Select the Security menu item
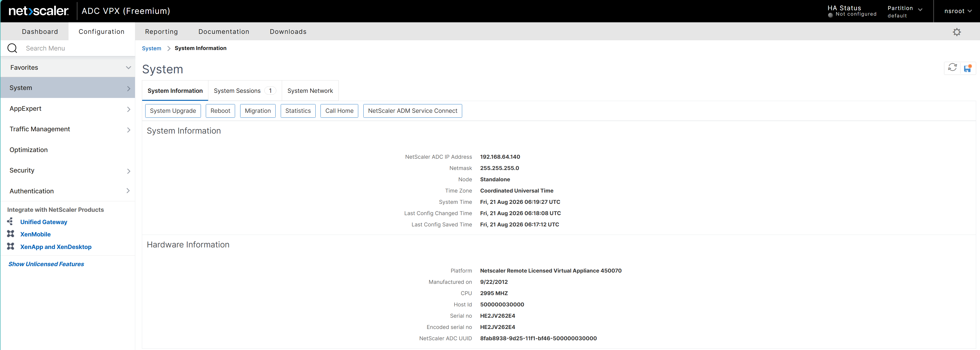The height and width of the screenshot is (350, 980). (x=68, y=171)
